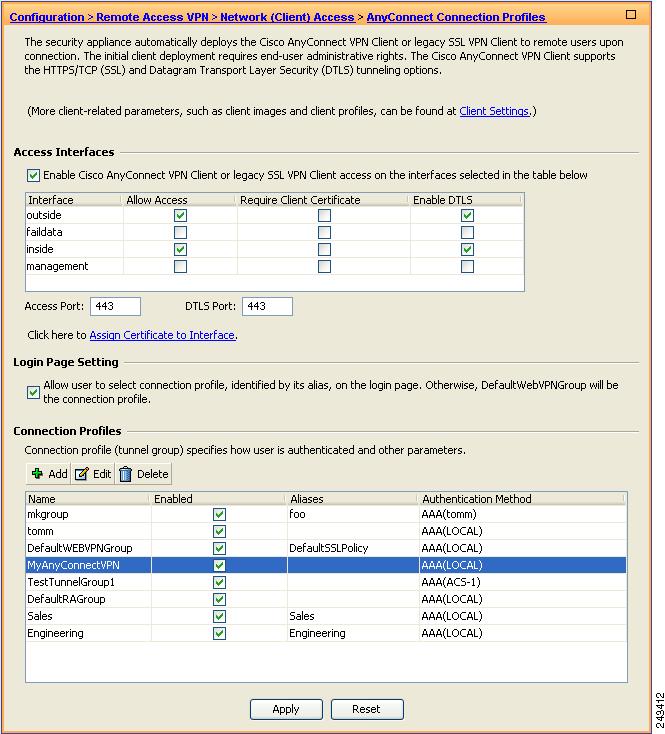The height and width of the screenshot is (734, 665).
Task: Check Enable DTLS for faildata interface
Action: (467, 232)
